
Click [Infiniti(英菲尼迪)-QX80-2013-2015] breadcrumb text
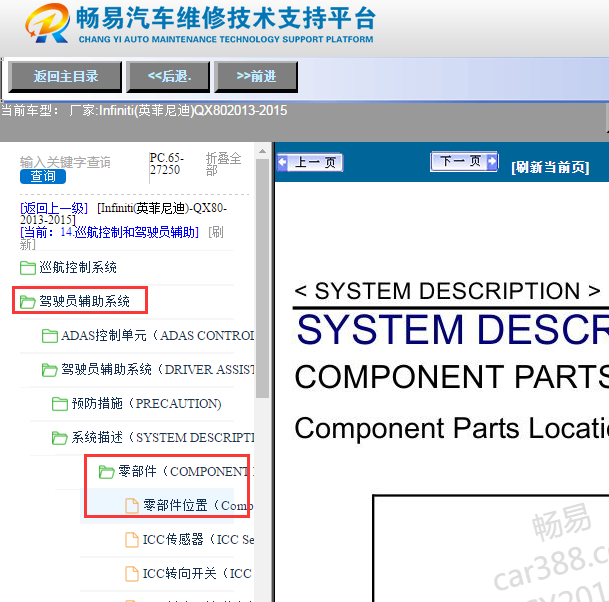tap(123, 214)
